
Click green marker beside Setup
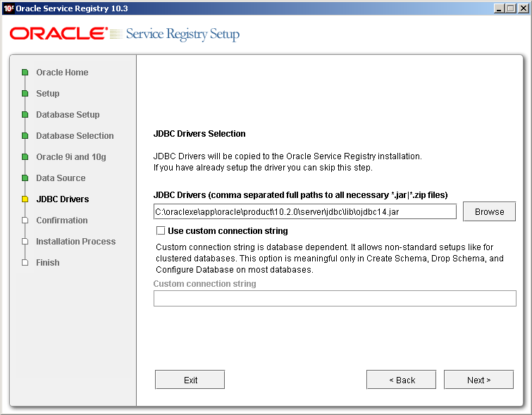click(x=25, y=93)
